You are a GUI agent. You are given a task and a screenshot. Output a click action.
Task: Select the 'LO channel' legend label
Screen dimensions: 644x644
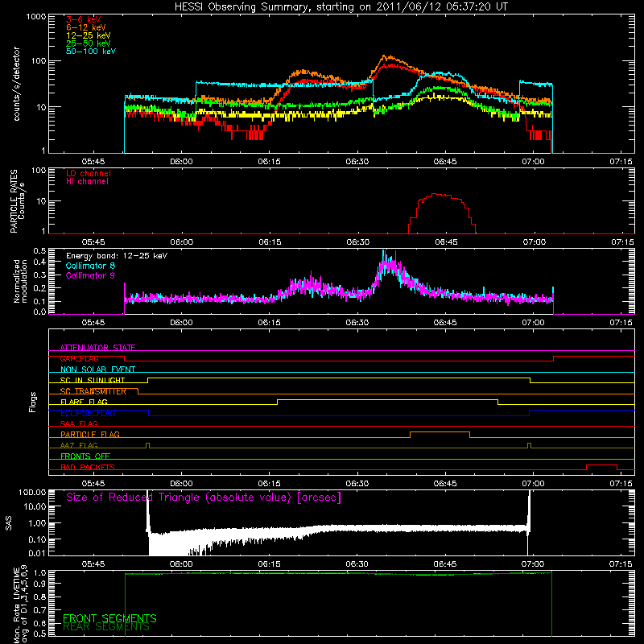pos(89,173)
